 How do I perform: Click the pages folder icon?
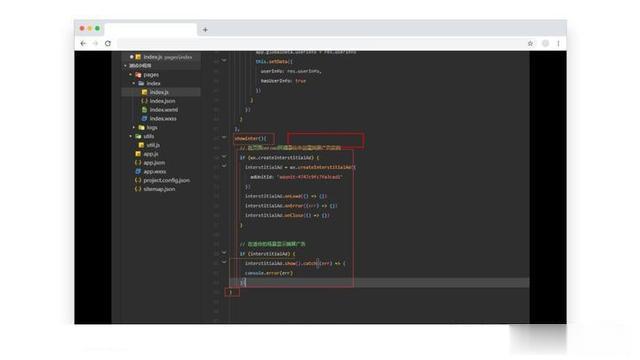pos(138,75)
